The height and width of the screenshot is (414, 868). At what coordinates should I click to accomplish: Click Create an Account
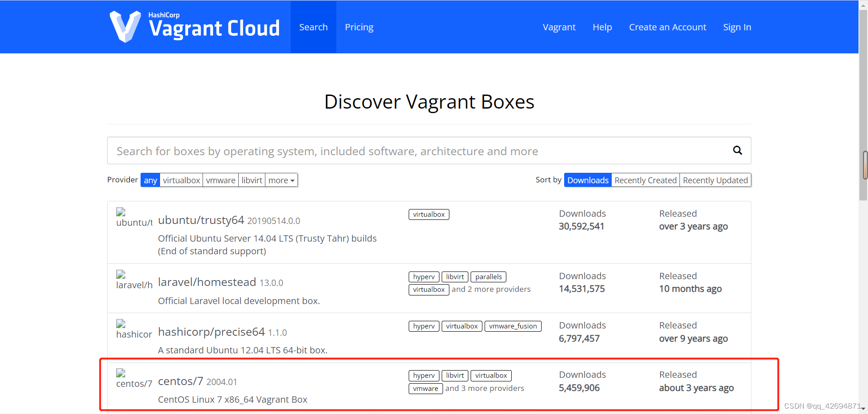tap(667, 27)
